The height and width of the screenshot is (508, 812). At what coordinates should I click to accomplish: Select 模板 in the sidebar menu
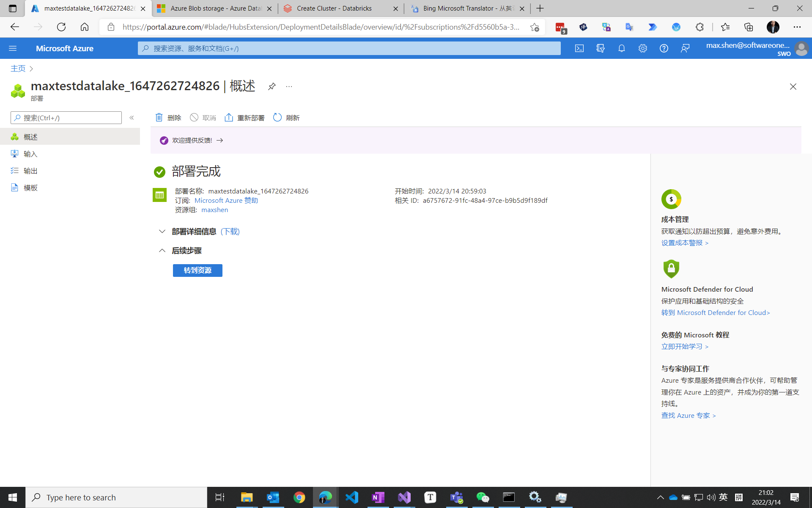pos(30,188)
